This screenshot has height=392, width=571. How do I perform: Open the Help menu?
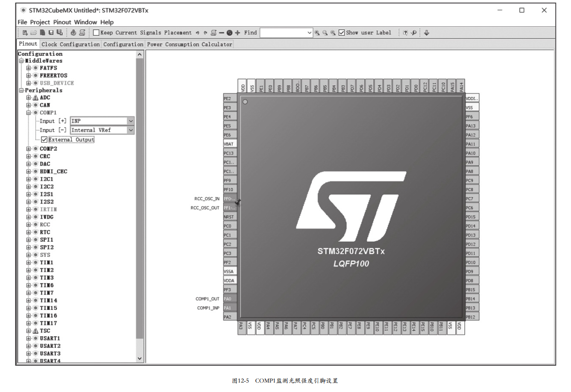coord(107,22)
